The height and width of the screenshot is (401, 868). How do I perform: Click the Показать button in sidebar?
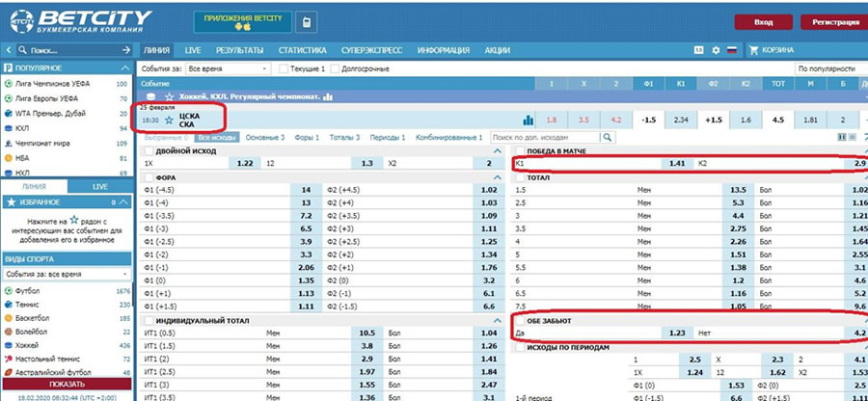coord(67,384)
